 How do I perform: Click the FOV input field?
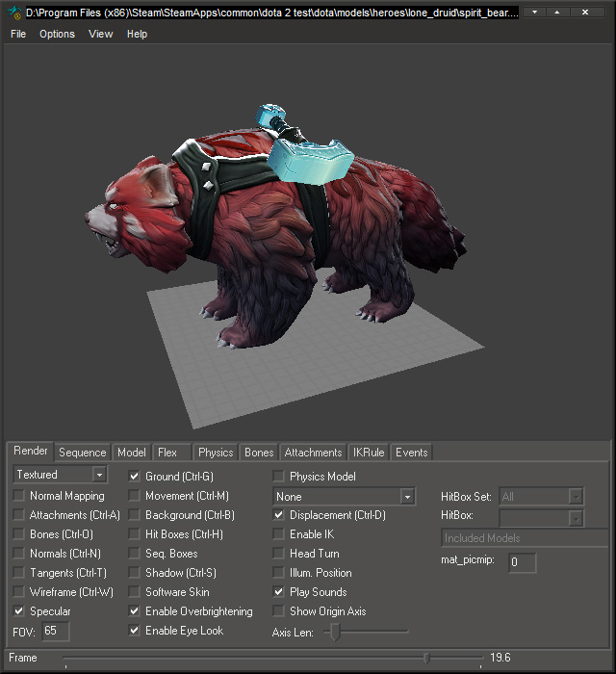pyautogui.click(x=56, y=631)
